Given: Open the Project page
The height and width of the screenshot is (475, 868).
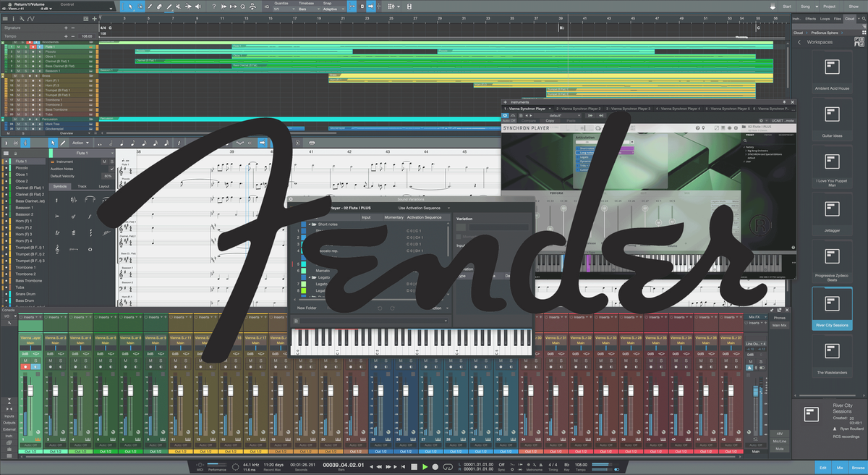Looking at the screenshot, I should tap(829, 7).
